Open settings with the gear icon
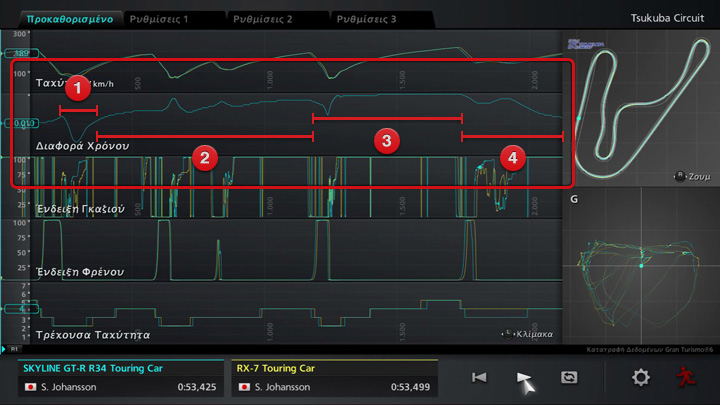The image size is (720, 405). click(640, 377)
